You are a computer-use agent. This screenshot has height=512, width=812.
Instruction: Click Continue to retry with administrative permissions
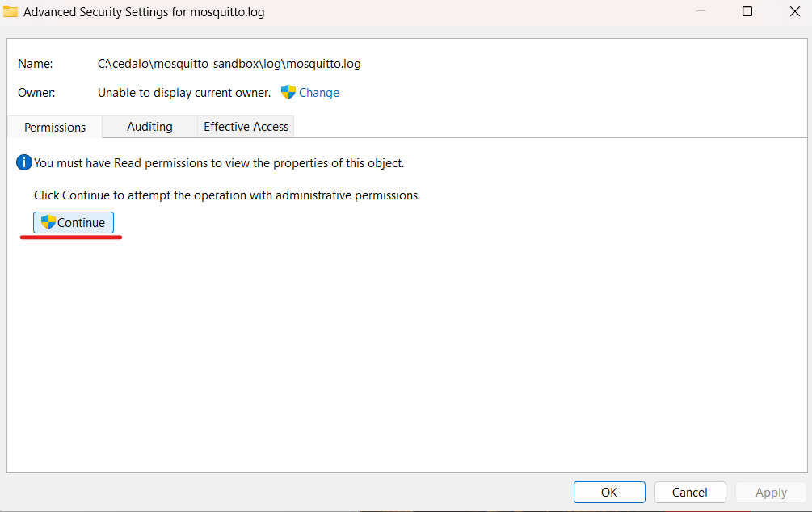[74, 222]
